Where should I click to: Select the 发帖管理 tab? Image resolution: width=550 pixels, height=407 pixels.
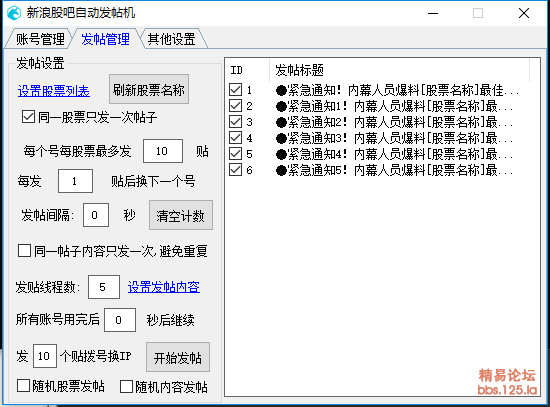tap(106, 39)
